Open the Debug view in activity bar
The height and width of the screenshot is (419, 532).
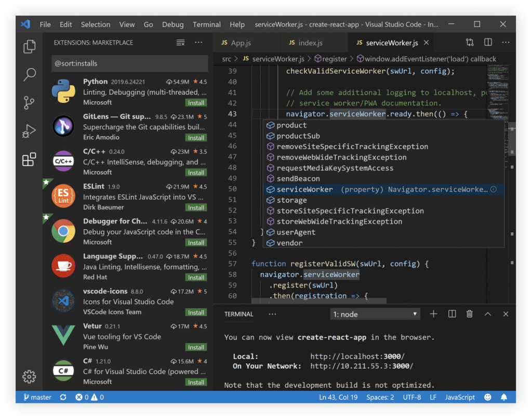point(29,130)
